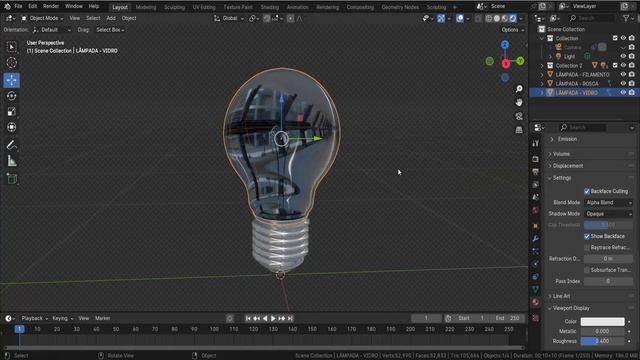
Task: Click the timeline Keying button
Action: coord(62,318)
